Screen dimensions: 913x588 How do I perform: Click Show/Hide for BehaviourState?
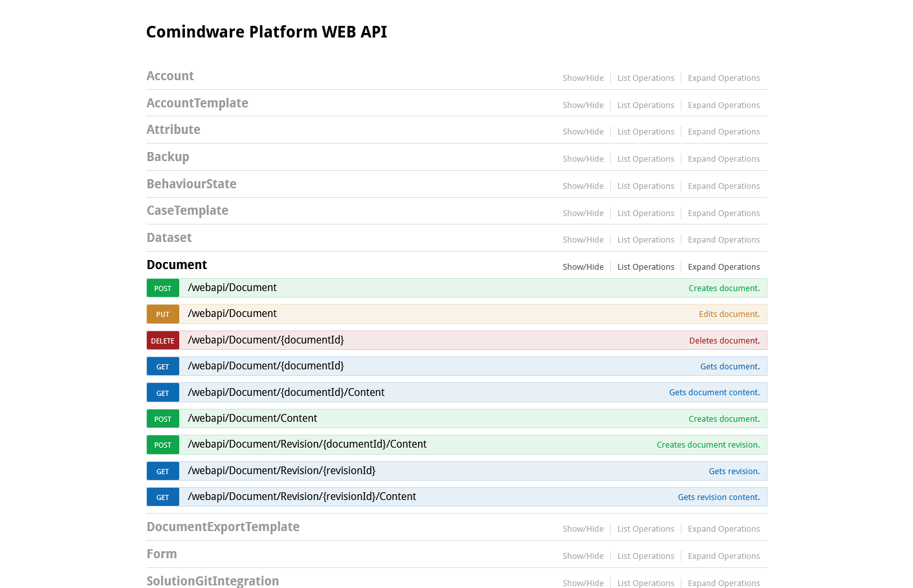pos(583,186)
